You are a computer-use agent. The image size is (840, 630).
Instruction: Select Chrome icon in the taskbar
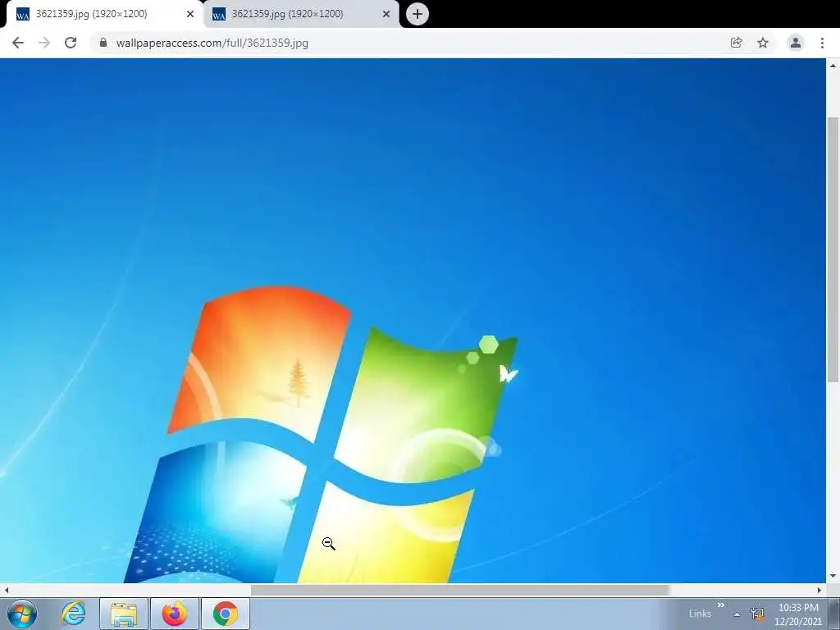point(226,614)
